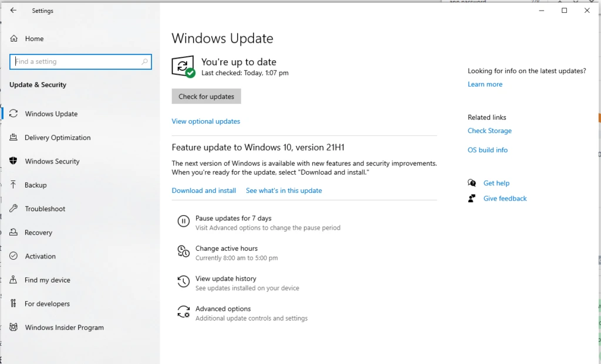
Task: Click the Backup arrow icon
Action: (13, 185)
